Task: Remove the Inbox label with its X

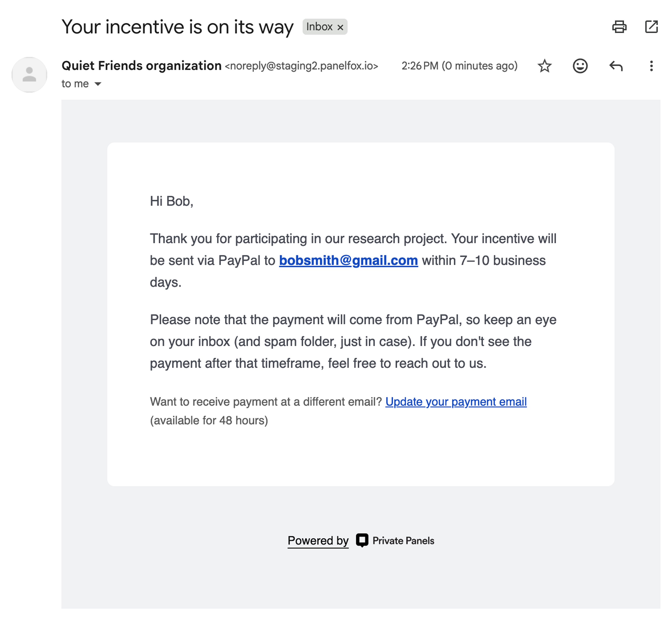Action: click(340, 27)
